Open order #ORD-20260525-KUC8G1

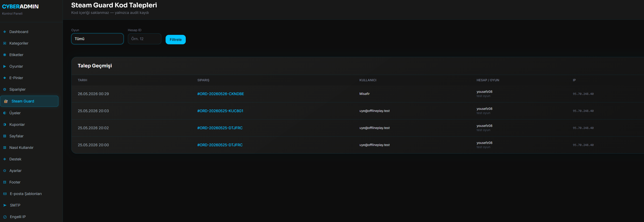[220, 111]
